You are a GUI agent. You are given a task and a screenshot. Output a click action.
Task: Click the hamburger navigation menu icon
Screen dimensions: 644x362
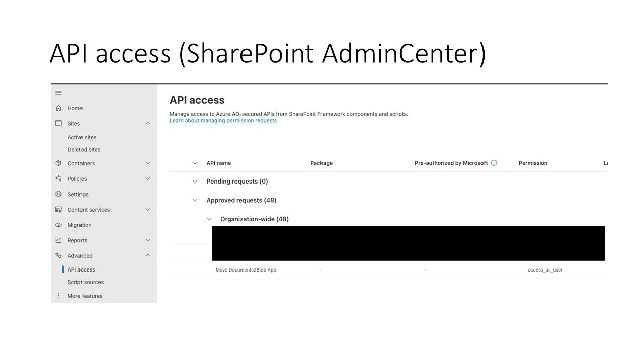58,93
